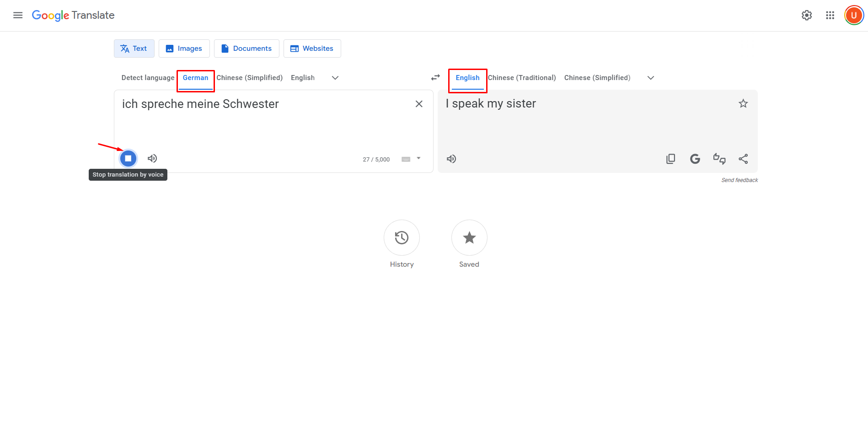Open input tools keyboard dropdown
This screenshot has height=430, width=868.
pos(418,159)
